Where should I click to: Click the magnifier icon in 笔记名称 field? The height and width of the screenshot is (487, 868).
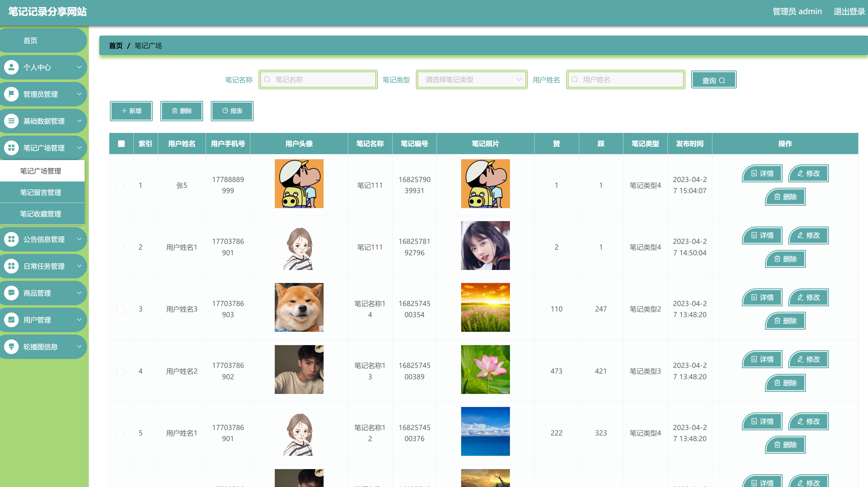(x=267, y=79)
